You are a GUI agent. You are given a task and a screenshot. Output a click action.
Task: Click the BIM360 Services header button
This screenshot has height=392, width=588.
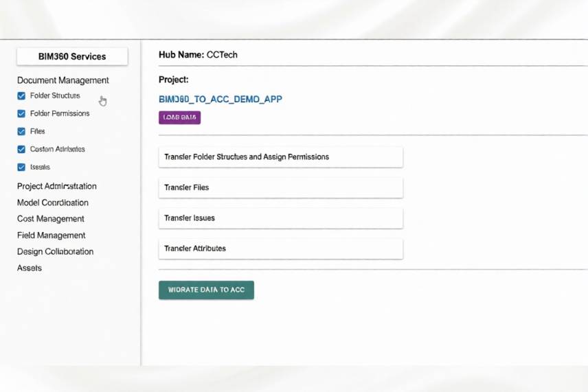(x=72, y=56)
